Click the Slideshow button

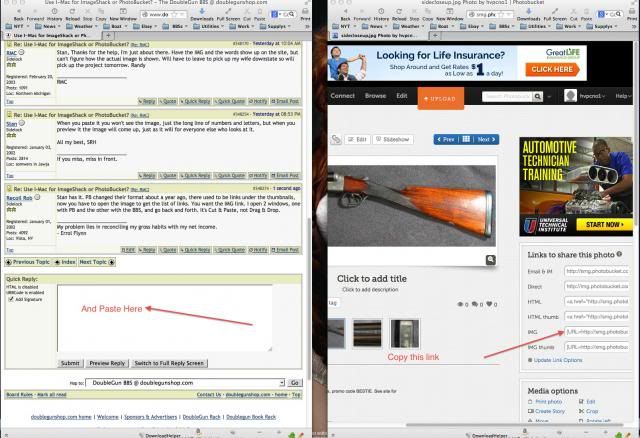click(x=393, y=139)
